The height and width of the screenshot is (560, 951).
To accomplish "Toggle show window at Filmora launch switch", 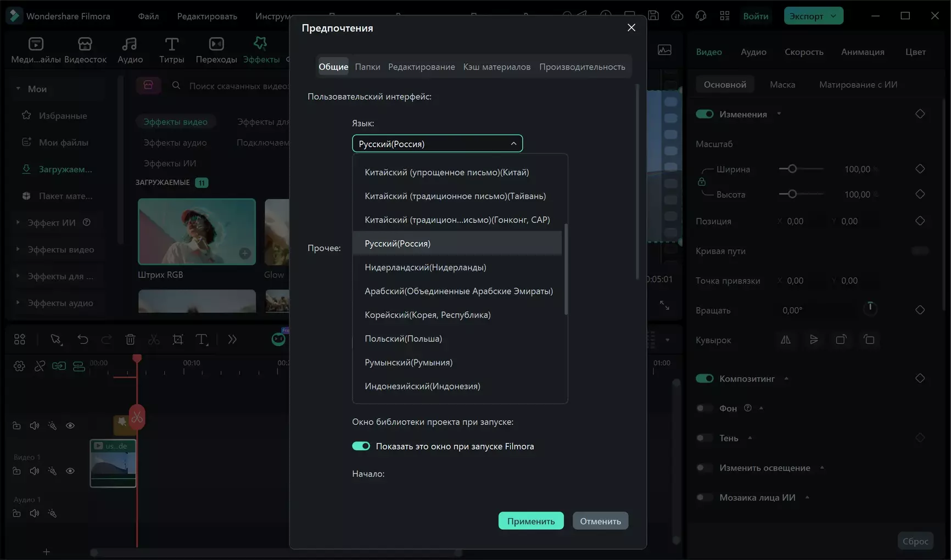I will point(361,446).
